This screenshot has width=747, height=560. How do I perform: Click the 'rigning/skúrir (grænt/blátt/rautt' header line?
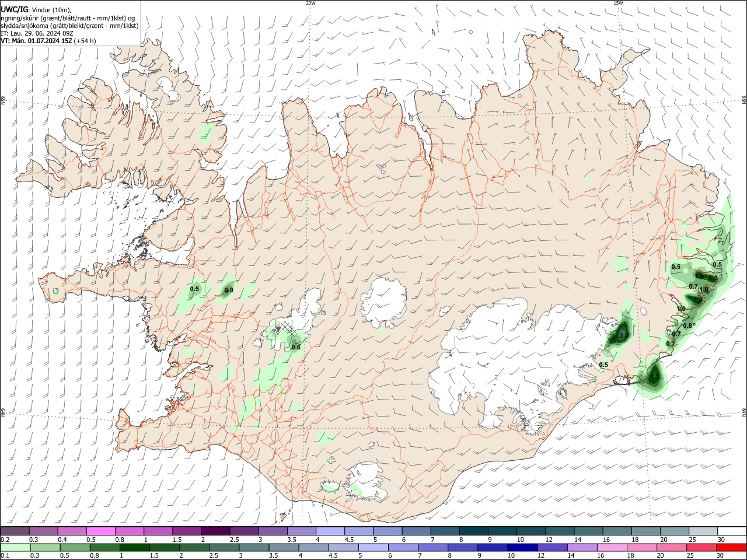tap(68, 18)
